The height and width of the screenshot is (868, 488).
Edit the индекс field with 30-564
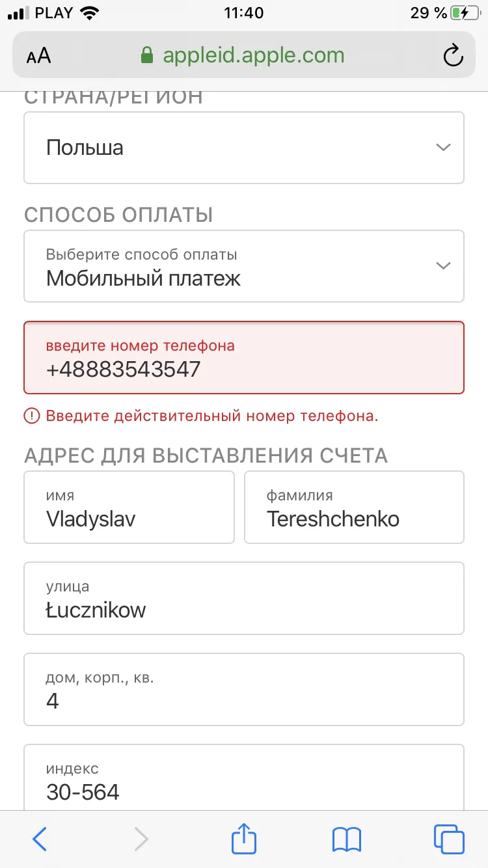tap(244, 778)
